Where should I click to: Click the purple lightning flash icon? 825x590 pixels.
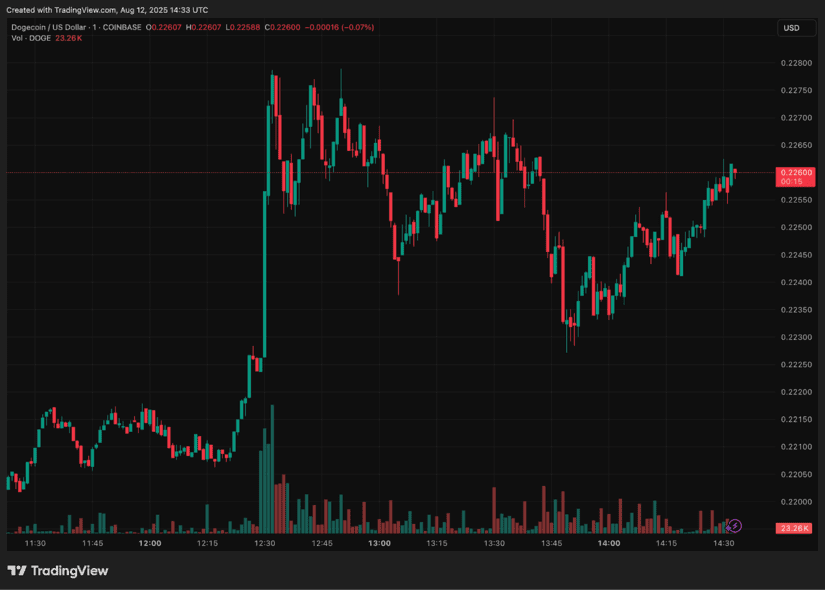coord(735,525)
